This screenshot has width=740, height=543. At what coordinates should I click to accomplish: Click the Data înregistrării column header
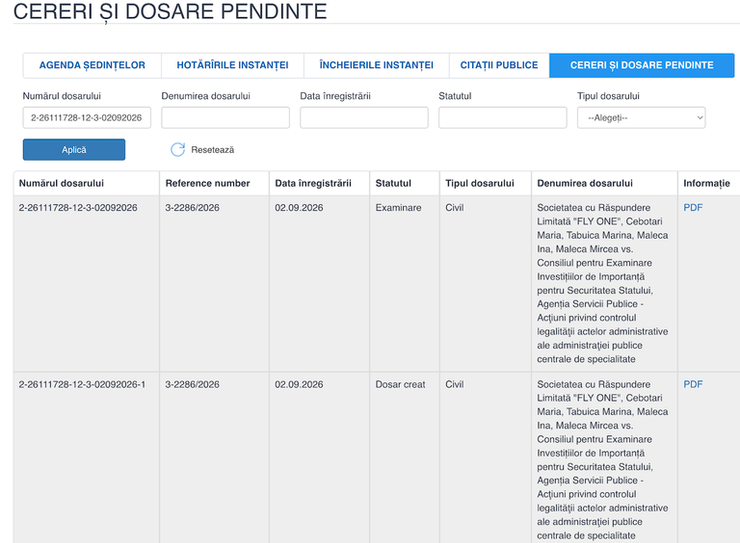coord(313,183)
